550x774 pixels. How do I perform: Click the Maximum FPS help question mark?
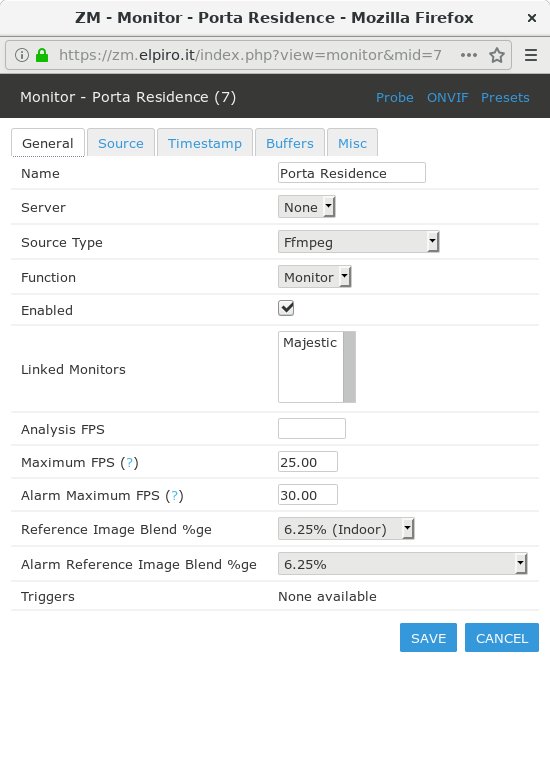pyautogui.click(x=129, y=463)
